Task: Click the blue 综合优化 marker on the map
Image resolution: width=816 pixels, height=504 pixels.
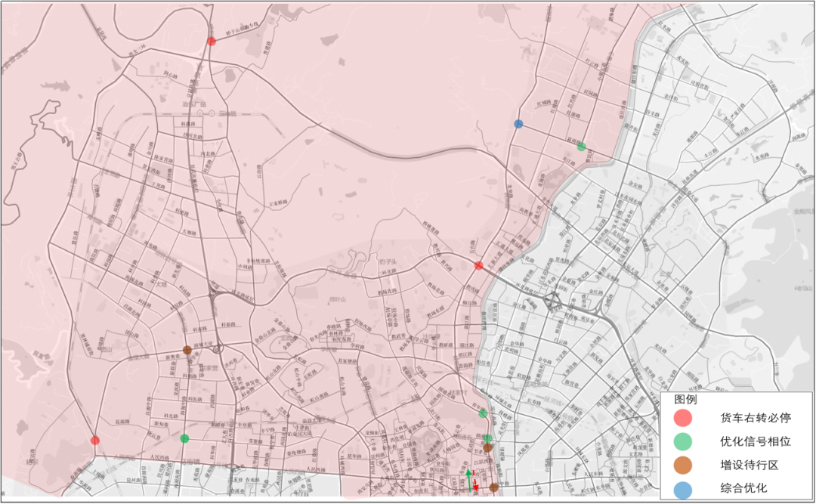Action: 518,124
